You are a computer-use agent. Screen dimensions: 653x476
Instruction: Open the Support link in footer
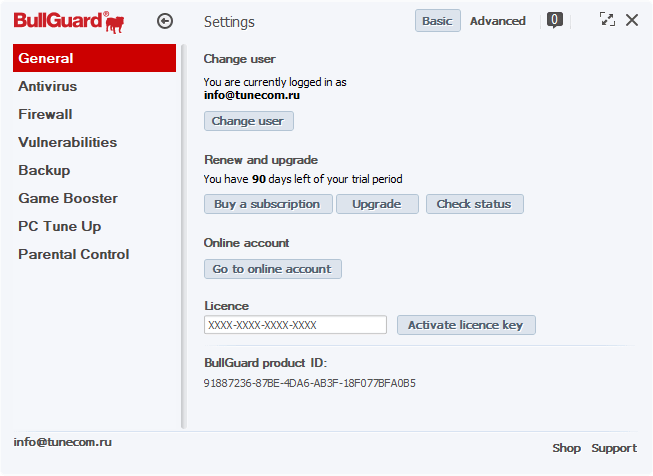[x=614, y=448]
